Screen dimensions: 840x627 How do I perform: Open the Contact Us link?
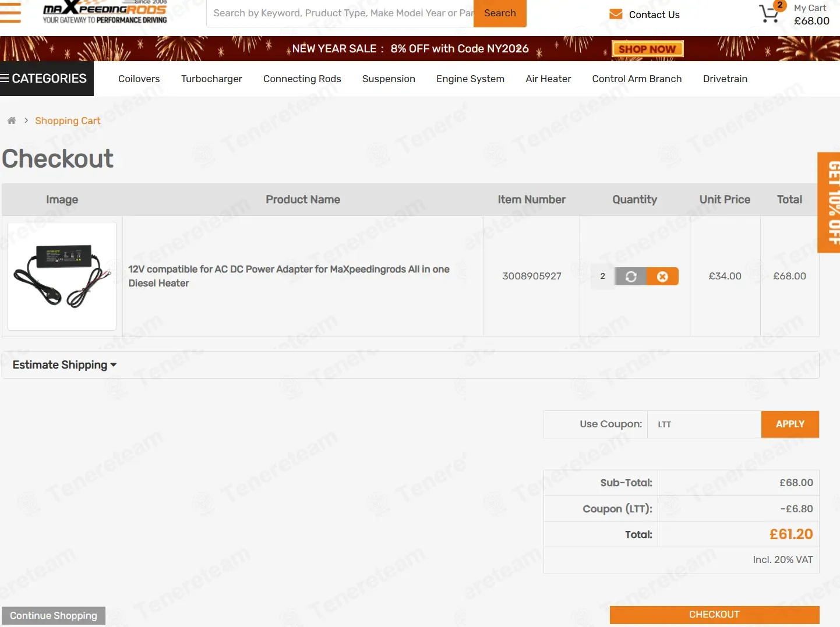(654, 15)
